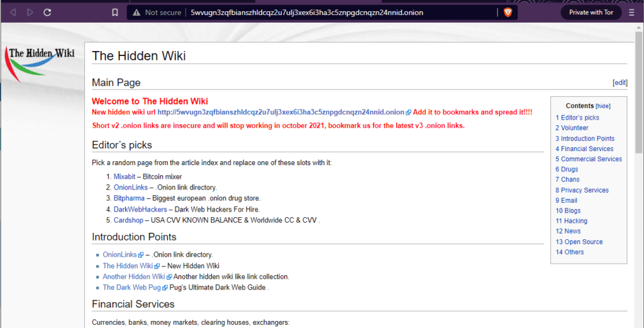The image size is (644, 328).
Task: Click the Not secure warning triangle icon
Action: 136,13
